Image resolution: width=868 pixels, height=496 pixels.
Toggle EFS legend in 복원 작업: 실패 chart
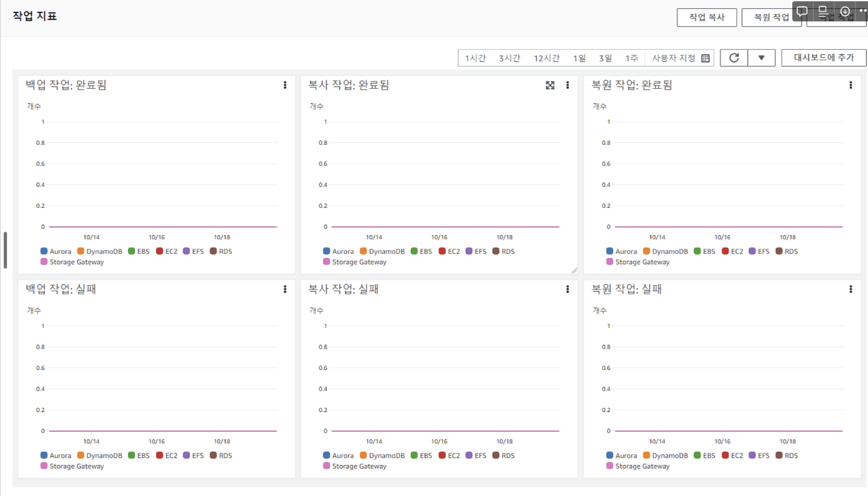coord(759,456)
